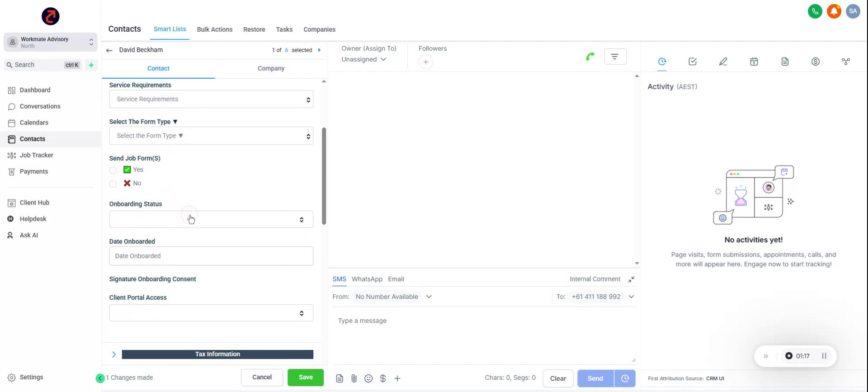Image resolution: width=868 pixels, height=392 pixels.
Task: Open To phone number dropdown chevron
Action: pos(631,297)
